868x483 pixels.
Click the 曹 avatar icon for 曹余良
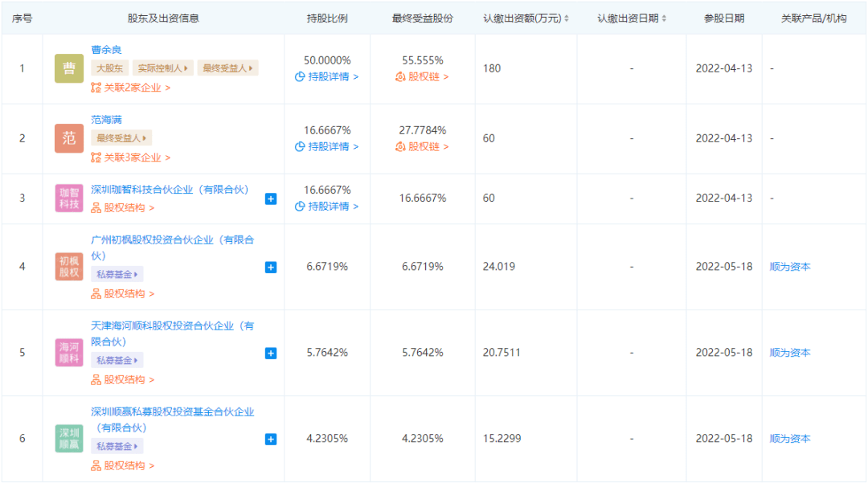pyautogui.click(x=69, y=69)
